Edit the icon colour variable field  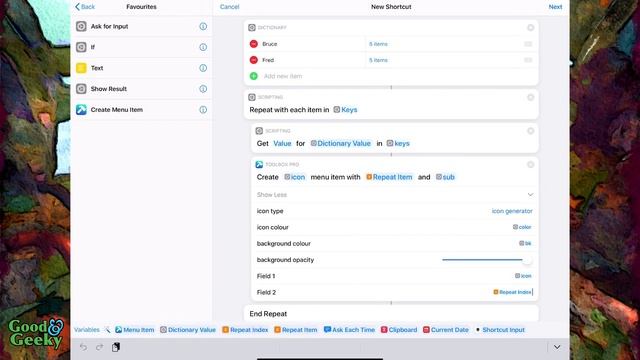tap(522, 227)
